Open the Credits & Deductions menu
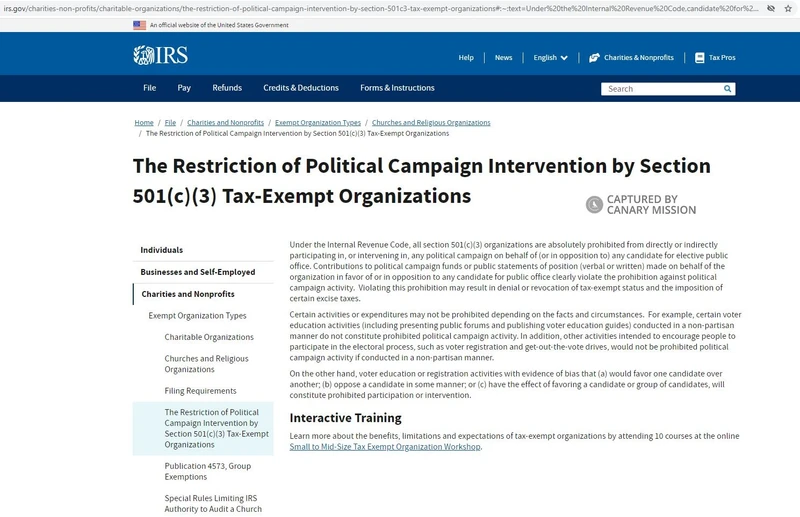Screen dimensions: 800x517 [301, 88]
